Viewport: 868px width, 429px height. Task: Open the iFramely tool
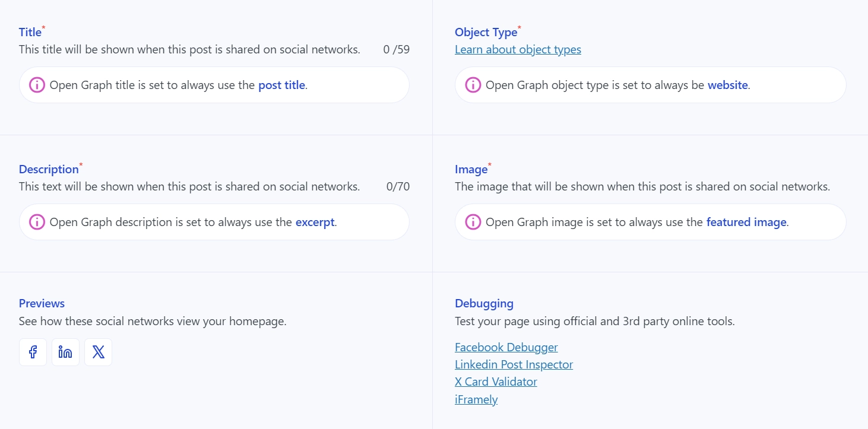coord(476,399)
